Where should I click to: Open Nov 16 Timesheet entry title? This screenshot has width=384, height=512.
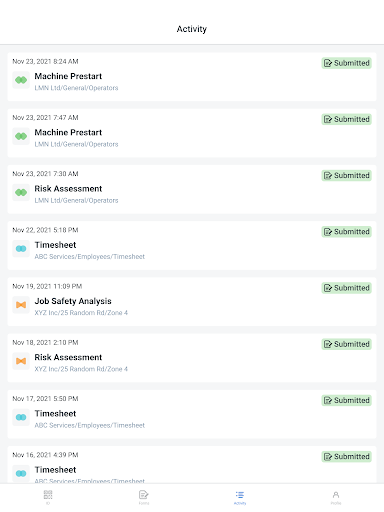point(55,470)
